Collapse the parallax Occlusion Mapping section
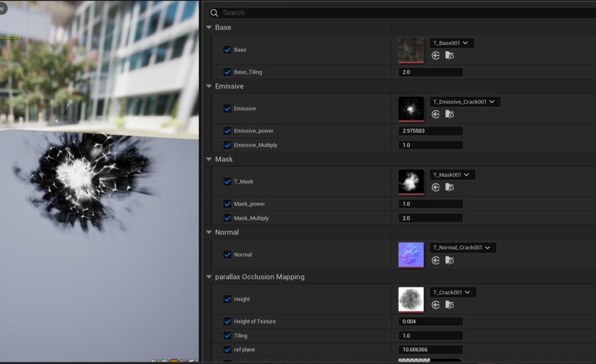 pos(208,277)
